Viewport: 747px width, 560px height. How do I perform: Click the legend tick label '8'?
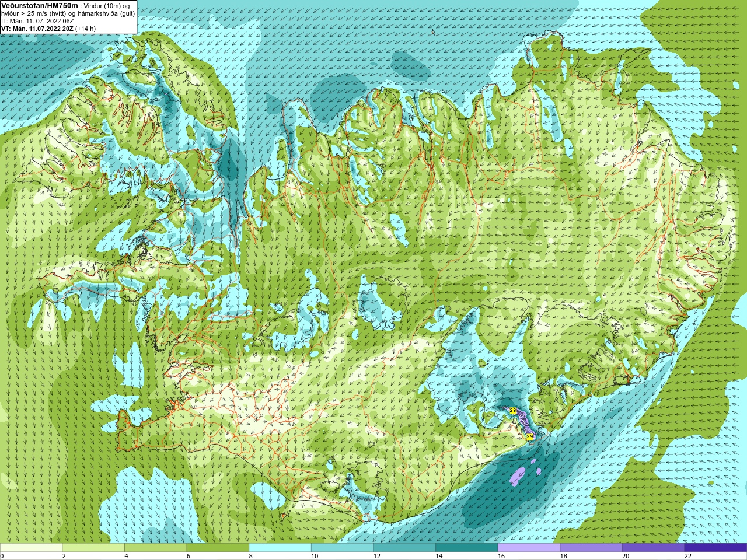coord(250,556)
